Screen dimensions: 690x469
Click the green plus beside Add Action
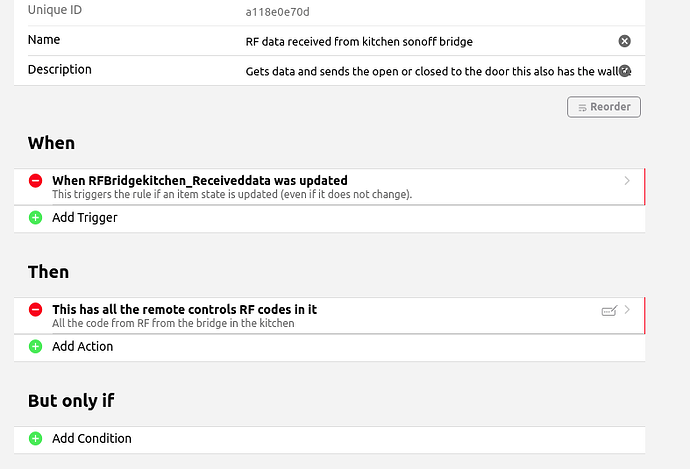[35, 346]
